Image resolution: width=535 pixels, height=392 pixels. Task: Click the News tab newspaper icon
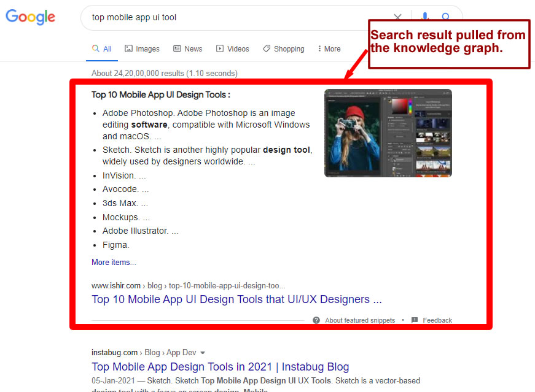pos(177,48)
